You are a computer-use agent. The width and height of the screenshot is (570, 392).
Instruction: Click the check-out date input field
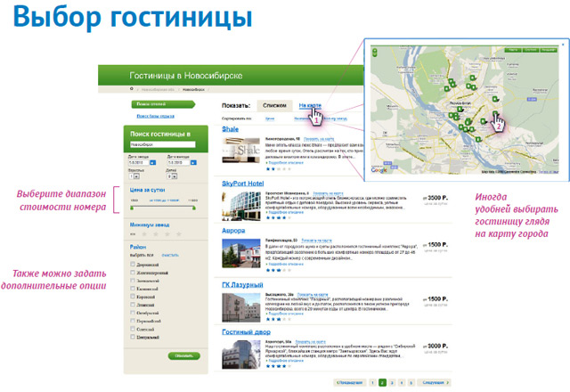tap(178, 162)
